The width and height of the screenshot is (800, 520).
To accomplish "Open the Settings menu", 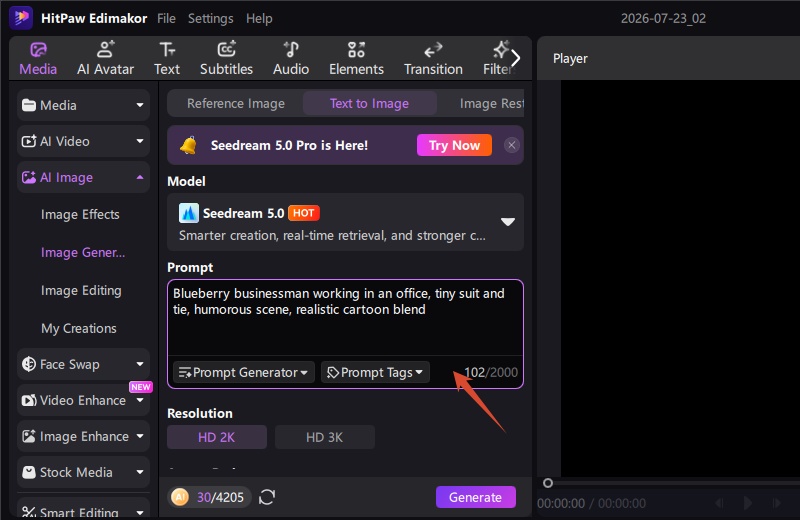I will click(211, 18).
